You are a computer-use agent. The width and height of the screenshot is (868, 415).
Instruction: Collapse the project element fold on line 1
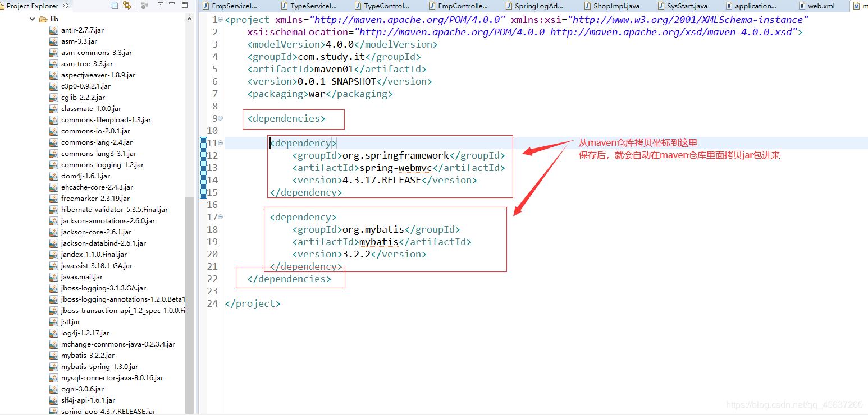(220, 20)
